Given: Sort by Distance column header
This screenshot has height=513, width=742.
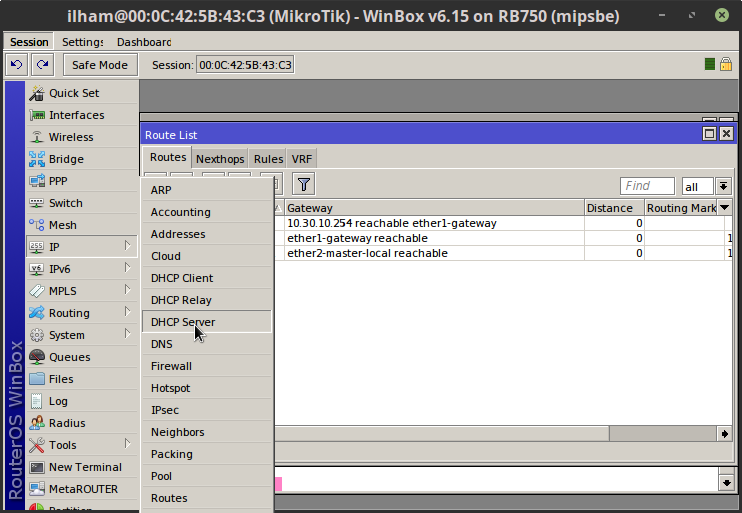Looking at the screenshot, I should tap(614, 208).
